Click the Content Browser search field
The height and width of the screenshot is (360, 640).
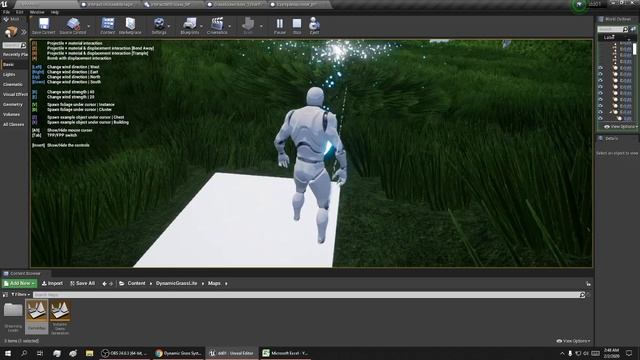click(x=309, y=295)
